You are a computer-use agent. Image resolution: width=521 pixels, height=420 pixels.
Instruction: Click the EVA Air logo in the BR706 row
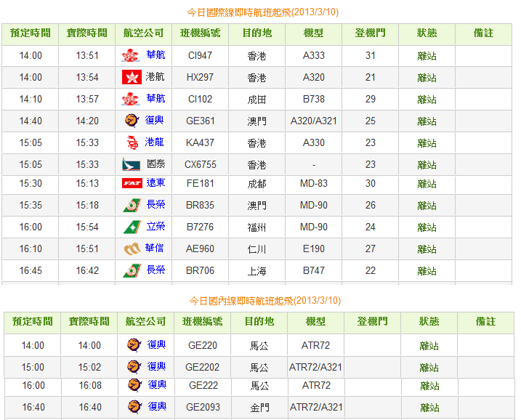pyautogui.click(x=132, y=270)
